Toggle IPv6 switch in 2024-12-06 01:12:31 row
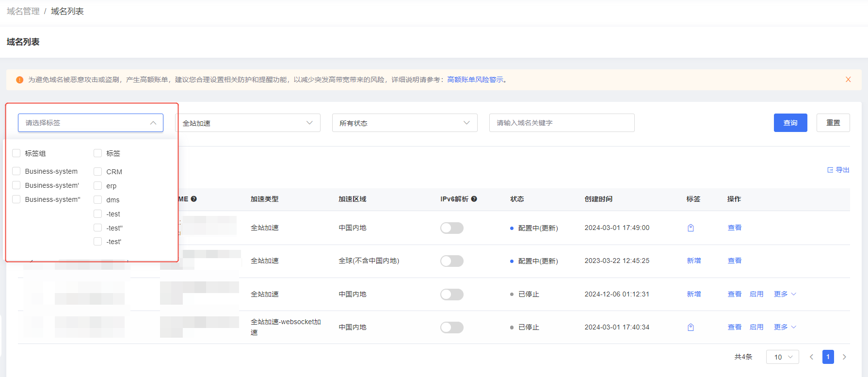 click(x=452, y=295)
